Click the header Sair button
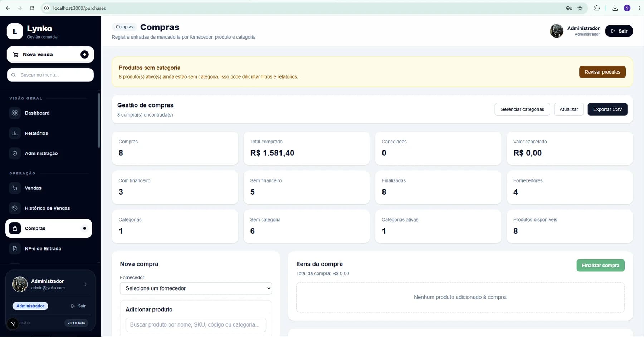 pyautogui.click(x=619, y=31)
